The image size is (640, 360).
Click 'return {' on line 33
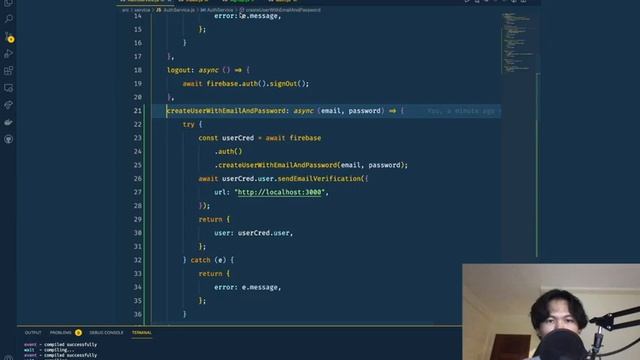click(x=214, y=274)
